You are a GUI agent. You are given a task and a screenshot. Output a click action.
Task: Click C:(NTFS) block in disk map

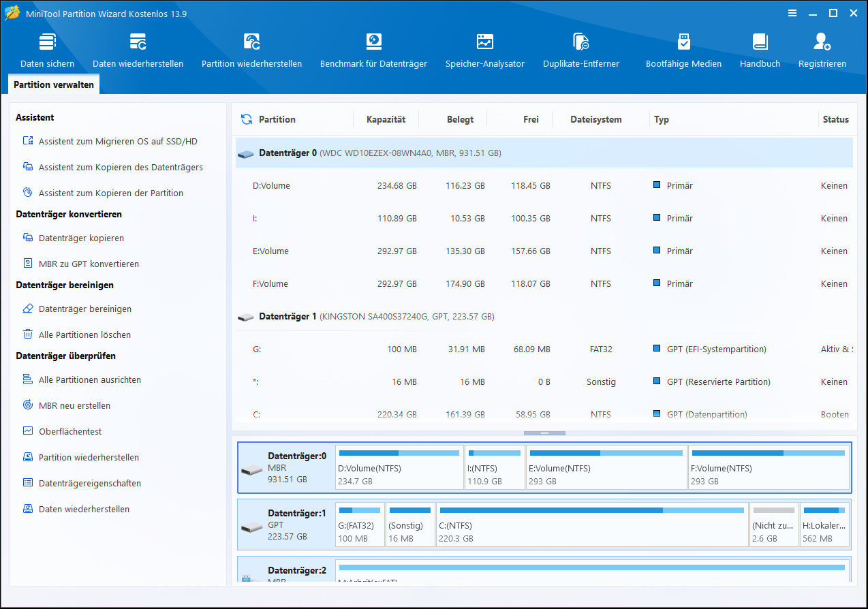click(x=592, y=525)
